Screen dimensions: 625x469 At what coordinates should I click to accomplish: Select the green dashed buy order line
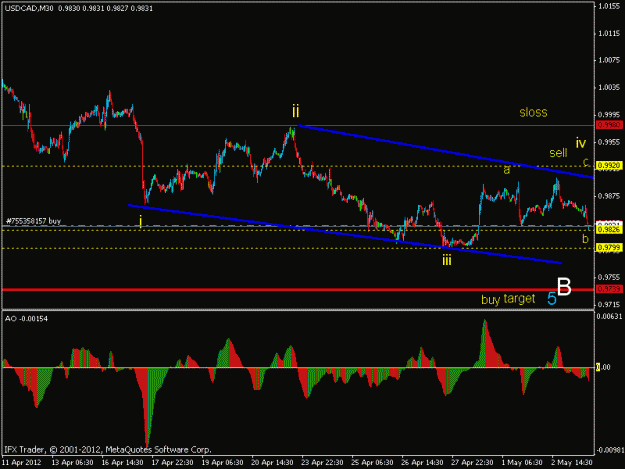(298, 226)
